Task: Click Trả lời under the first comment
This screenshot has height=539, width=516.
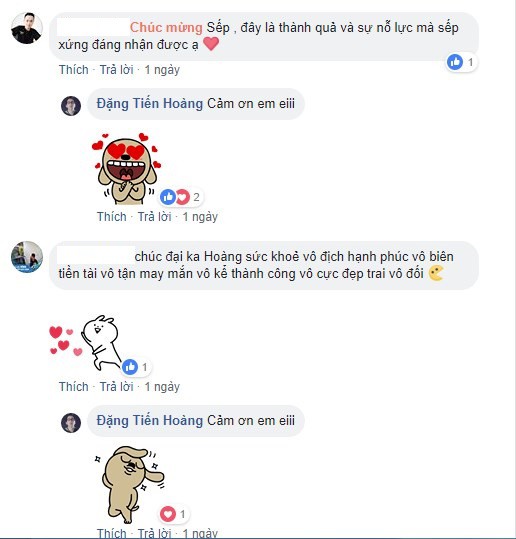Action: pos(117,70)
